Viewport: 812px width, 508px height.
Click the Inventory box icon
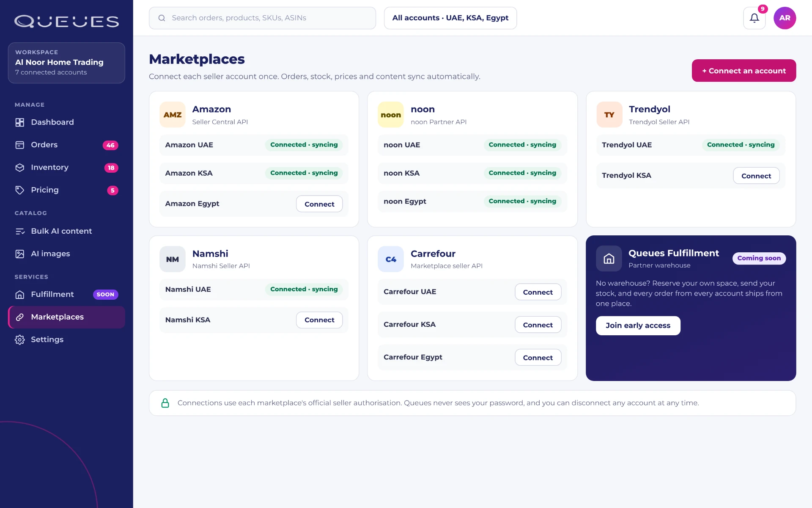point(20,168)
